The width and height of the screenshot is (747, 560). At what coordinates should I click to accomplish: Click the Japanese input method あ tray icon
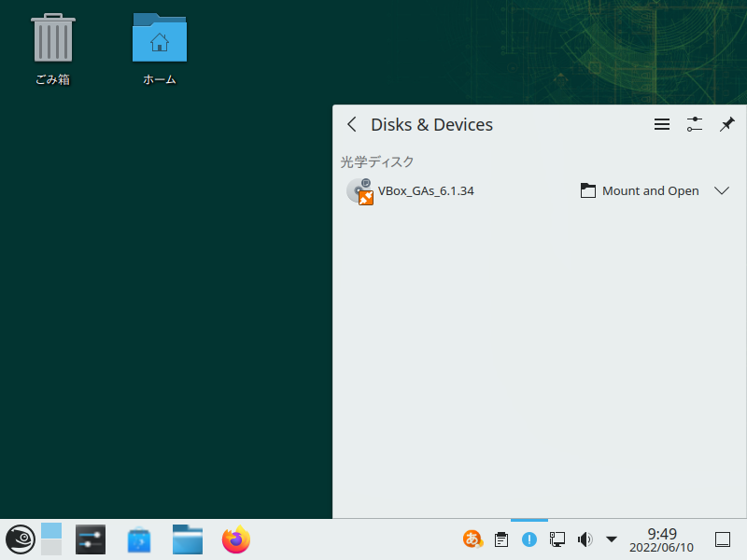(x=472, y=539)
